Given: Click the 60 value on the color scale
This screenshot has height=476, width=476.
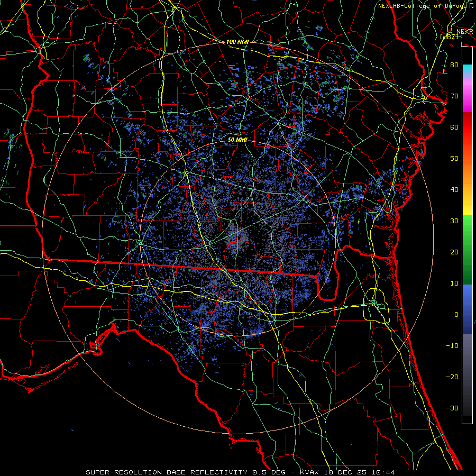Looking at the screenshot, I should click(454, 127).
